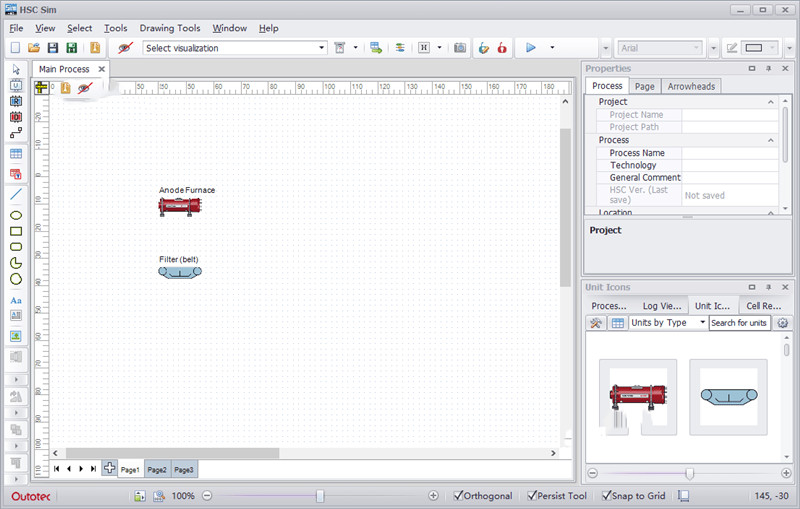The image size is (800, 509).
Task: Click the zoom-in plus button in status bar
Action: coord(433,495)
